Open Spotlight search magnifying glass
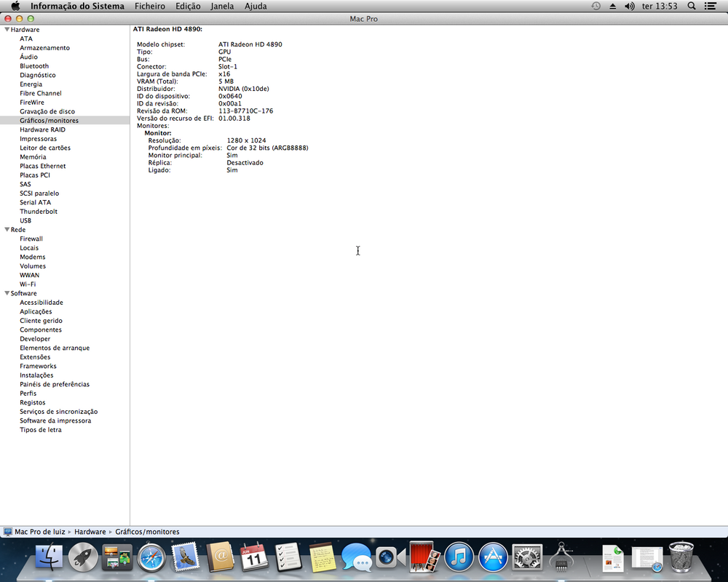Image resolution: width=728 pixels, height=582 pixels. 691,6
